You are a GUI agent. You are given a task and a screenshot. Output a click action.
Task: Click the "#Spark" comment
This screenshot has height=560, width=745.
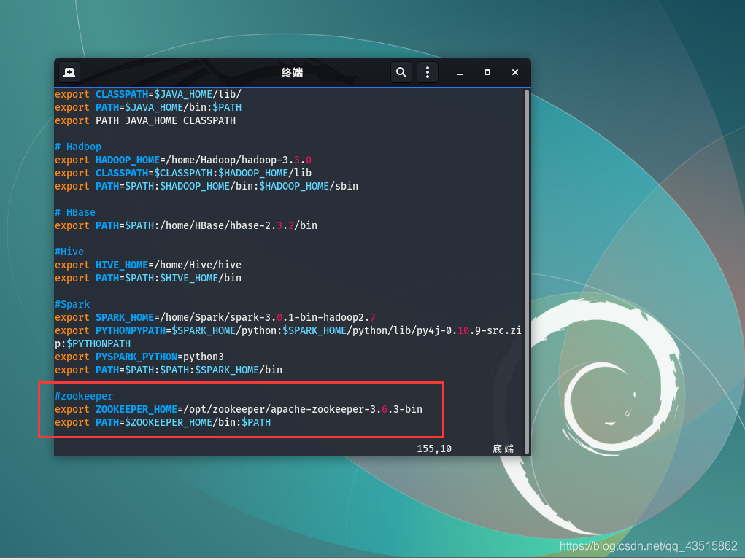coord(72,305)
